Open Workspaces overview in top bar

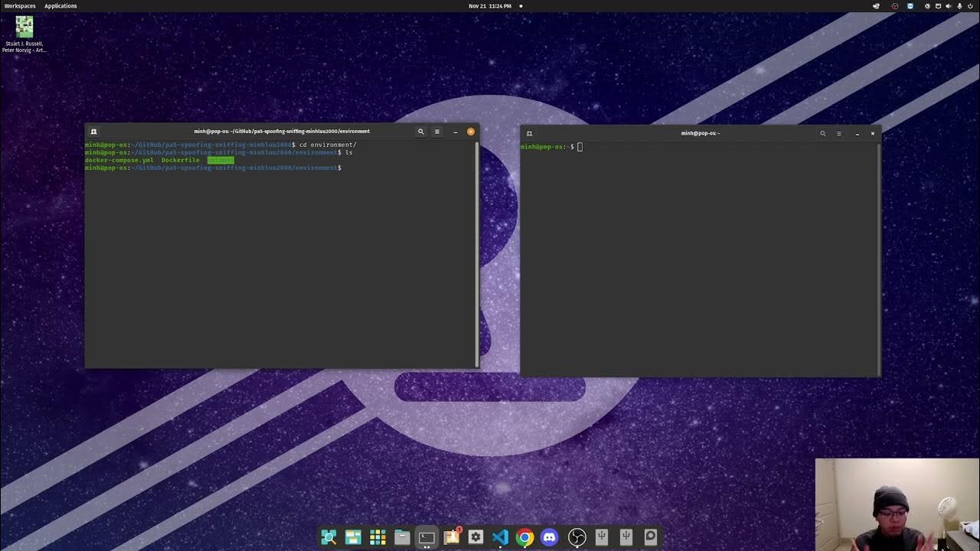[x=20, y=6]
